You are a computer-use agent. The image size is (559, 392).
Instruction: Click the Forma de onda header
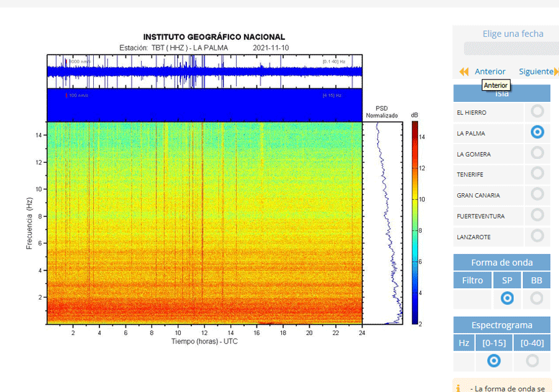tap(502, 262)
